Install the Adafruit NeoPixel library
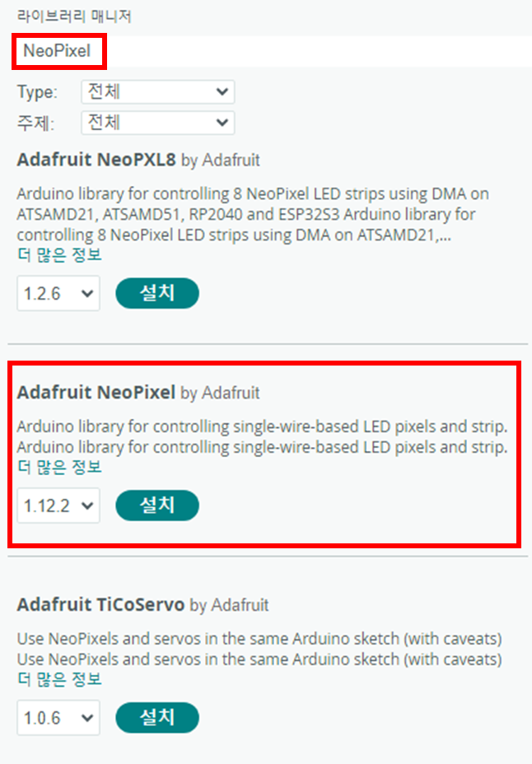This screenshot has height=764, width=532. (x=157, y=505)
